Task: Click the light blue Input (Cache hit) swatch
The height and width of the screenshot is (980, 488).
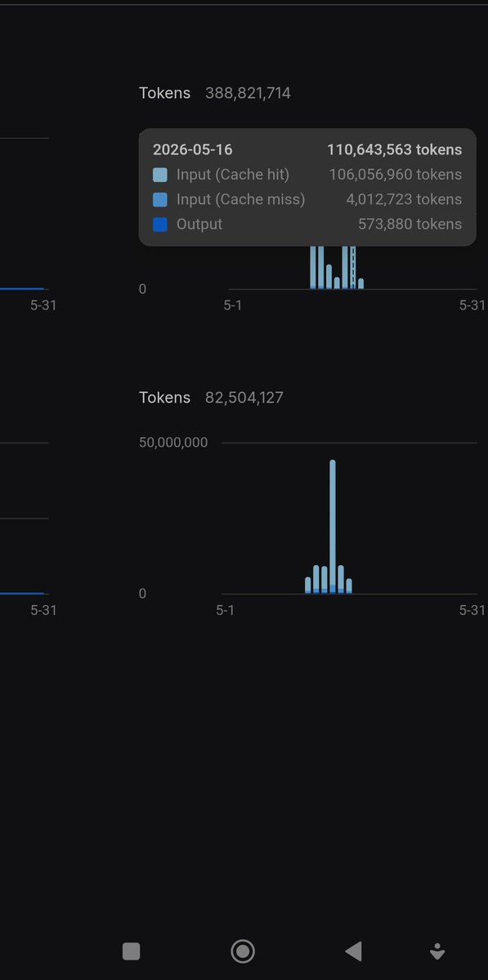Action: [x=160, y=175]
